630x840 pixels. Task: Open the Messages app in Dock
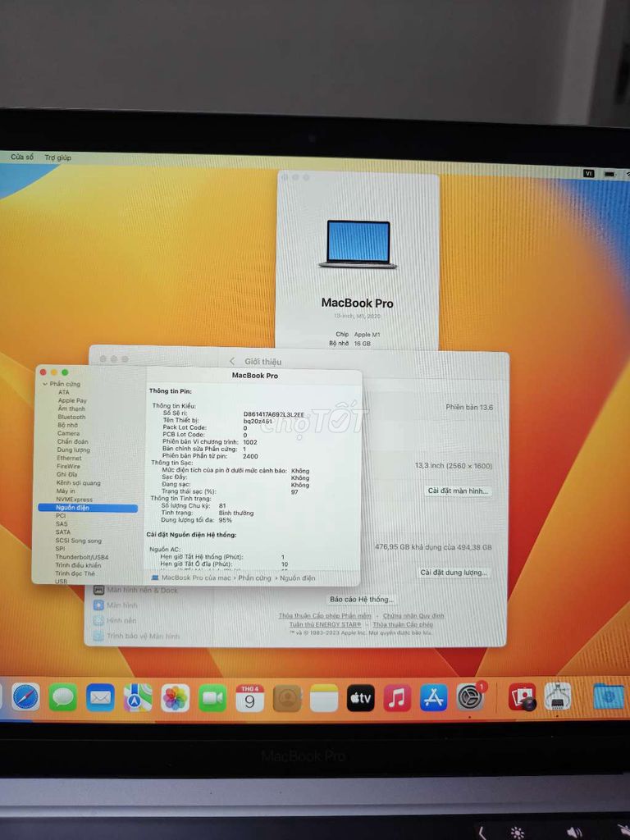click(x=62, y=697)
